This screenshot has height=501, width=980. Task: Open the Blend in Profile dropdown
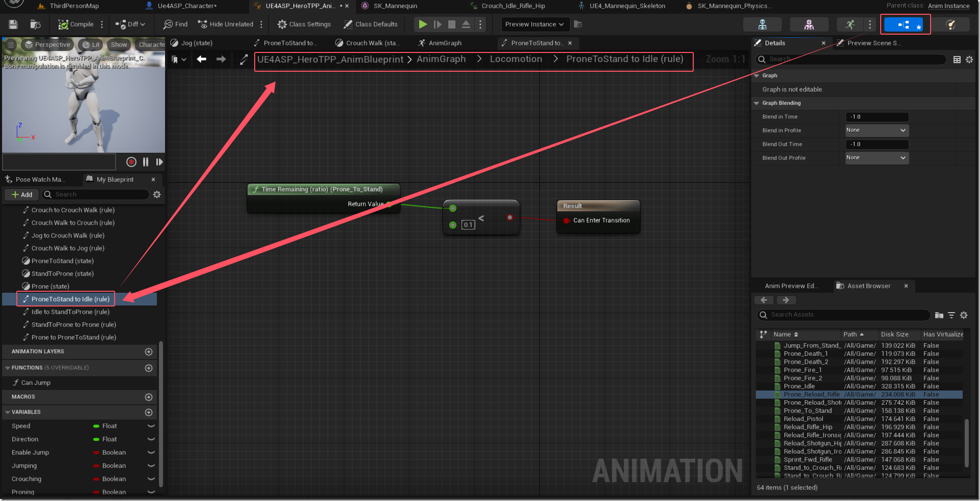877,130
